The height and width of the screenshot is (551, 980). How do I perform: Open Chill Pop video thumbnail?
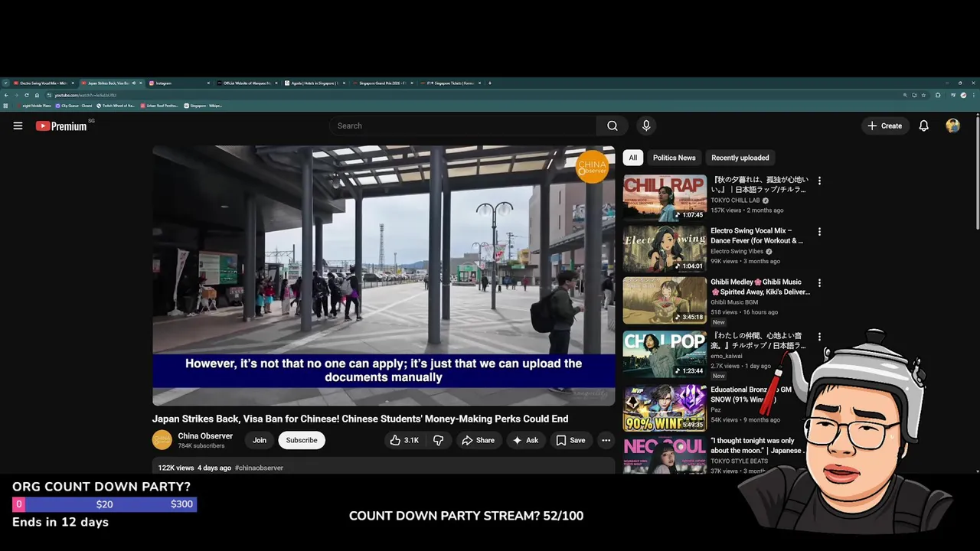[665, 354]
